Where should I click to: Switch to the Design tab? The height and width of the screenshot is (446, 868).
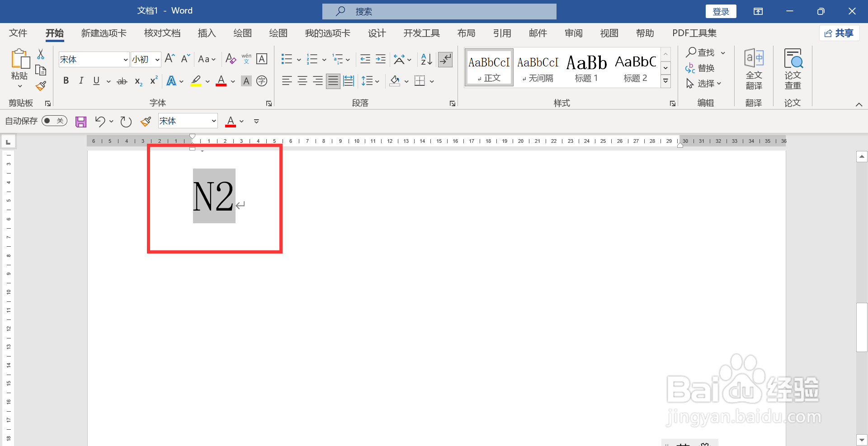(x=377, y=33)
